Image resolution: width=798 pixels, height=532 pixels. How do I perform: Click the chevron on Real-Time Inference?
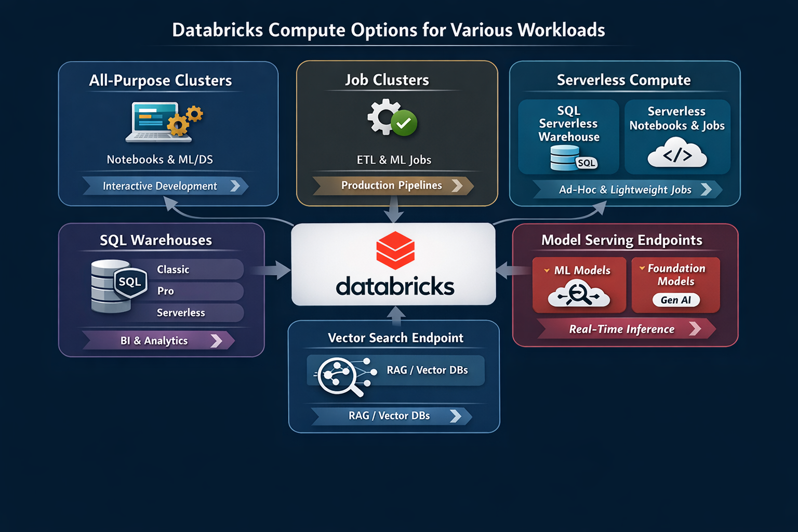[x=695, y=328]
